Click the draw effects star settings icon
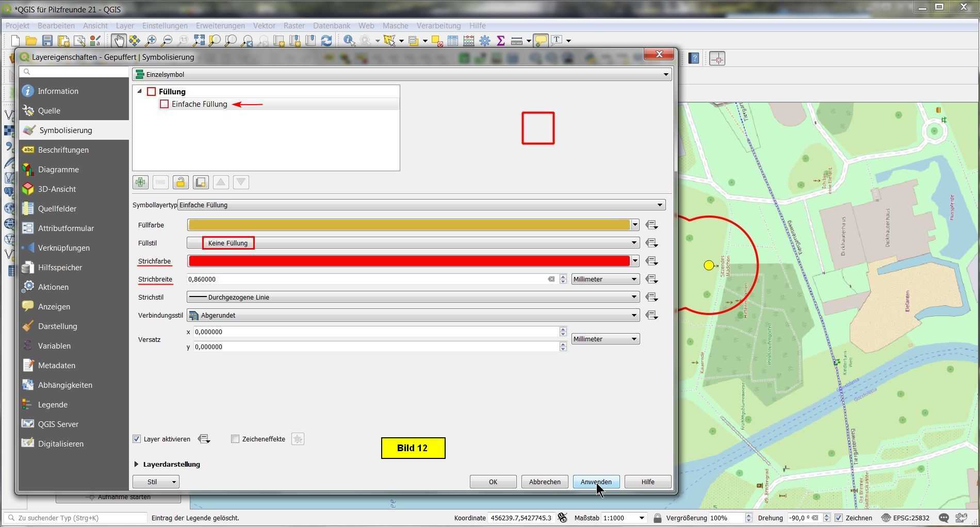This screenshot has width=980, height=527. tap(298, 439)
